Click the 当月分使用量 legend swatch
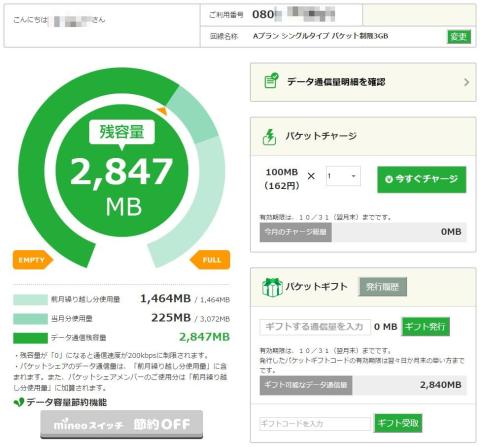This screenshot has width=480, height=447. (x=30, y=319)
